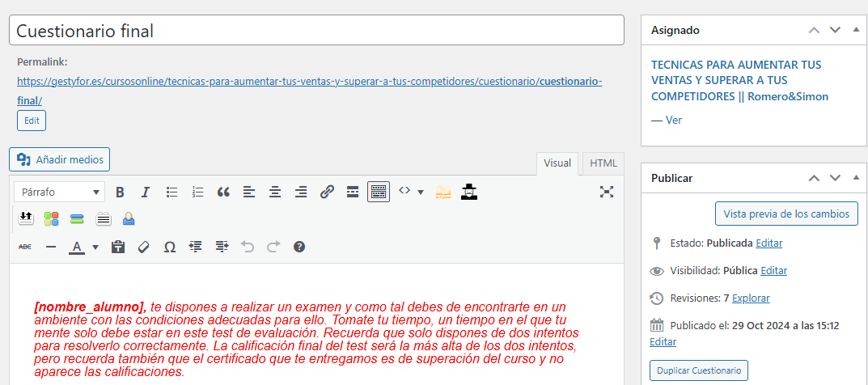Edit the Estado Publicada status
868x385 pixels.
[x=769, y=243]
